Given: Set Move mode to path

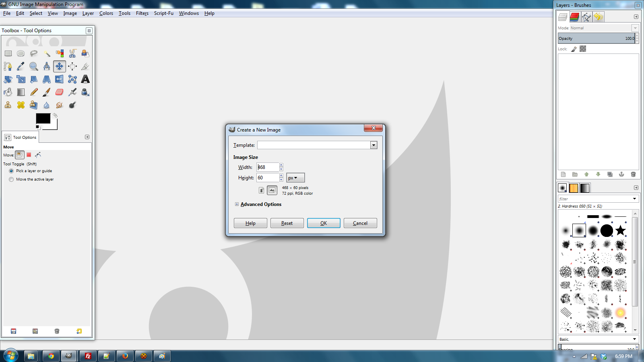Looking at the screenshot, I should click(38, 155).
